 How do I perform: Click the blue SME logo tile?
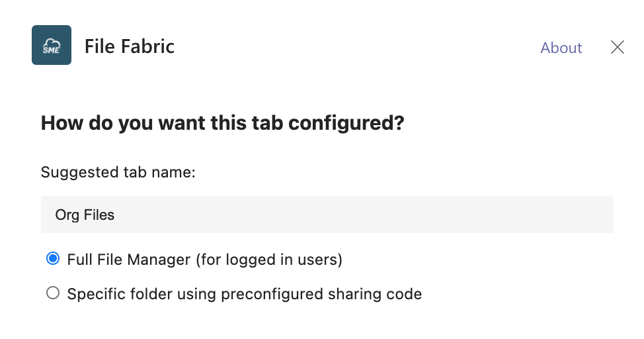[52, 45]
